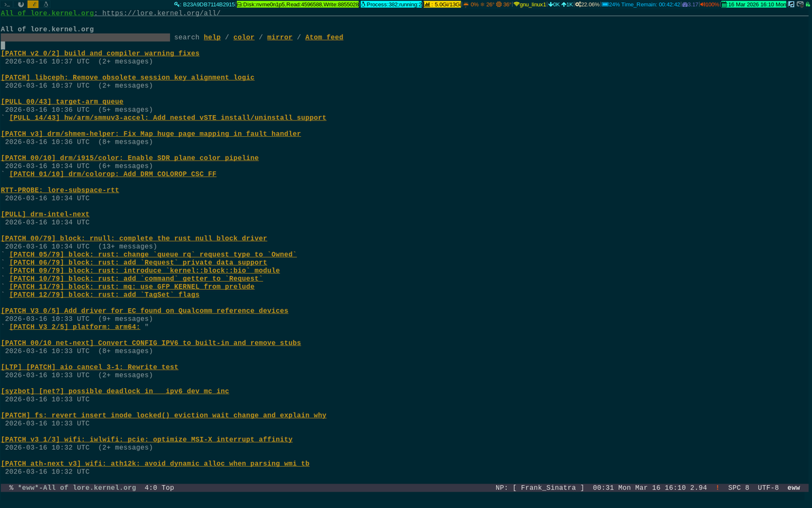
Task: Open PATCH V3 2/5 platform arm64 message
Action: 74,327
